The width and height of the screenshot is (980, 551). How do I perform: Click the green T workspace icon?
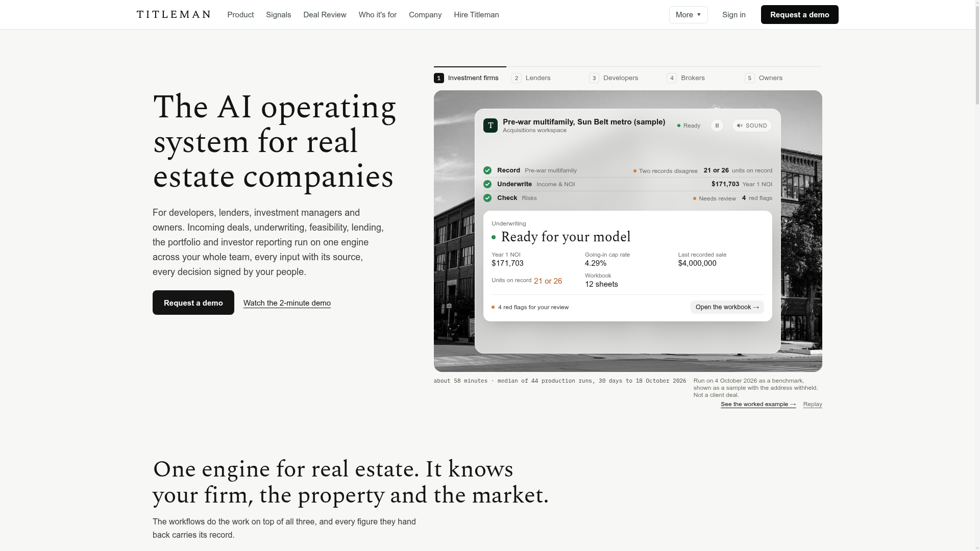[x=491, y=126]
